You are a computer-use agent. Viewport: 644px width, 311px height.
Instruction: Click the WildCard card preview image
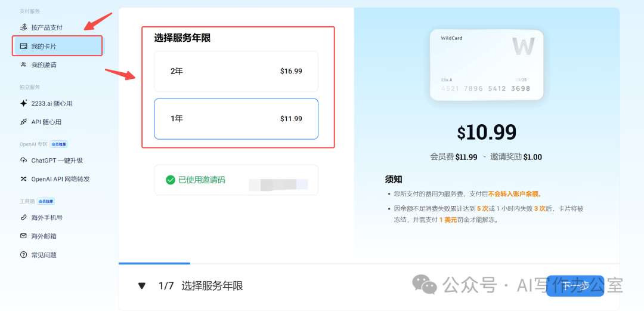click(487, 65)
